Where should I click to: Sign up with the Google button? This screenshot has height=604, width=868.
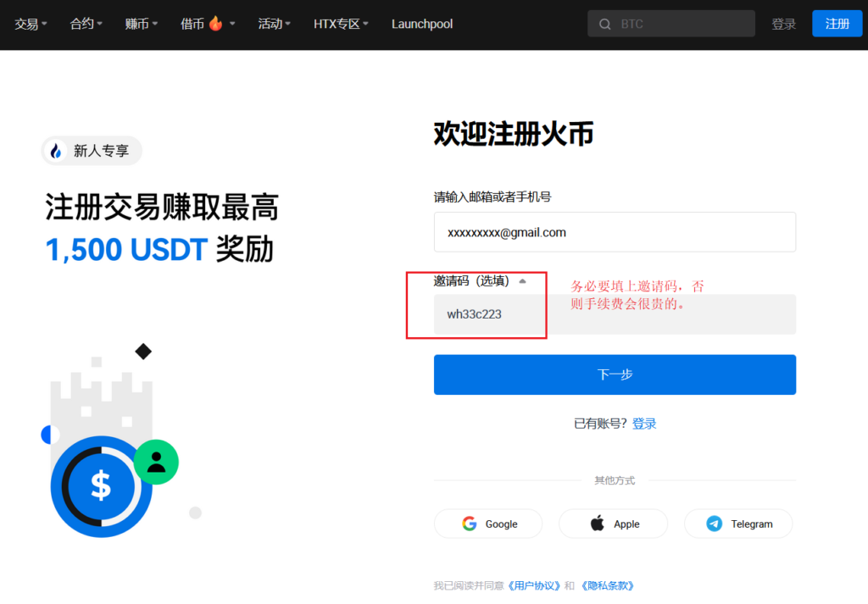tap(488, 524)
